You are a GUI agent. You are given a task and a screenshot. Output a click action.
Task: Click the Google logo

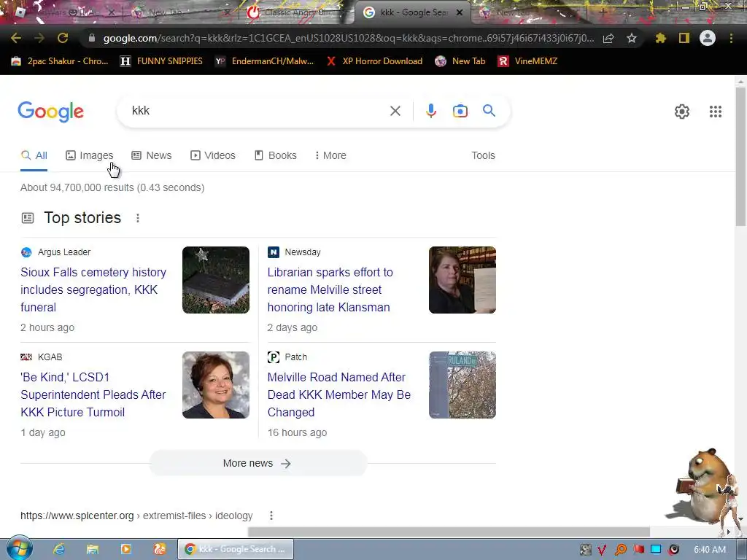click(50, 112)
